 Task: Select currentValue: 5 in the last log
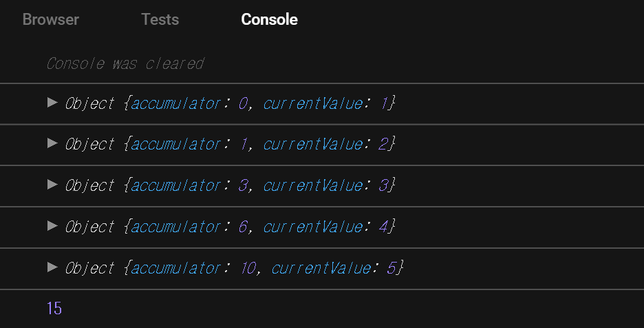pos(334,268)
